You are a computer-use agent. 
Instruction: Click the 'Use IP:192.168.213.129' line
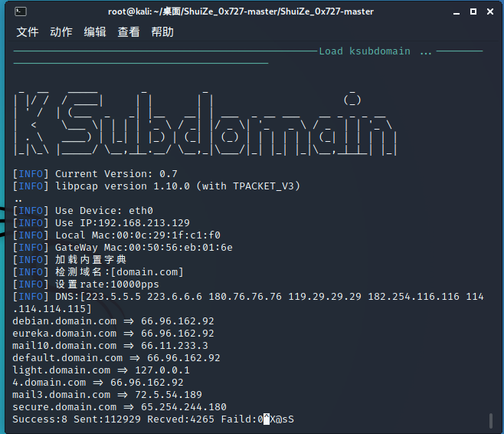coord(101,222)
